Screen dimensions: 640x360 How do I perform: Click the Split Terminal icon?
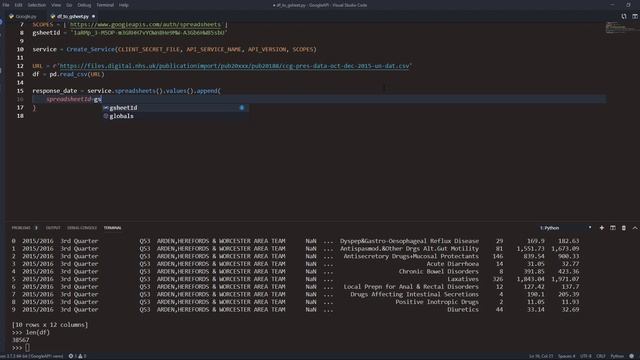[x=613, y=228]
